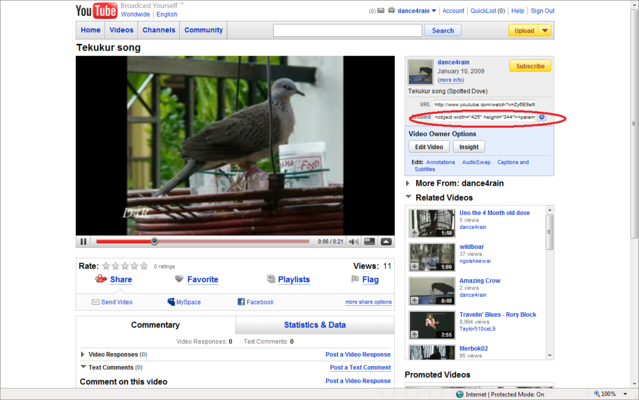The height and width of the screenshot is (400, 639).
Task: Click the Share heart icon
Action: click(x=101, y=279)
